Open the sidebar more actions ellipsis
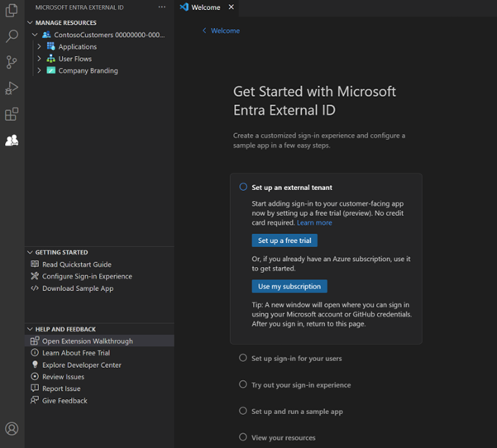 (162, 7)
